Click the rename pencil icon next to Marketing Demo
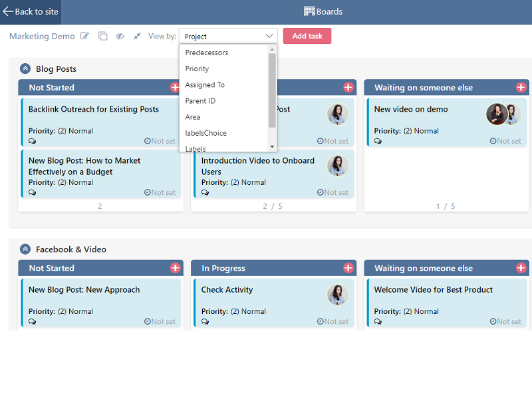This screenshot has width=532, height=399. [x=85, y=36]
